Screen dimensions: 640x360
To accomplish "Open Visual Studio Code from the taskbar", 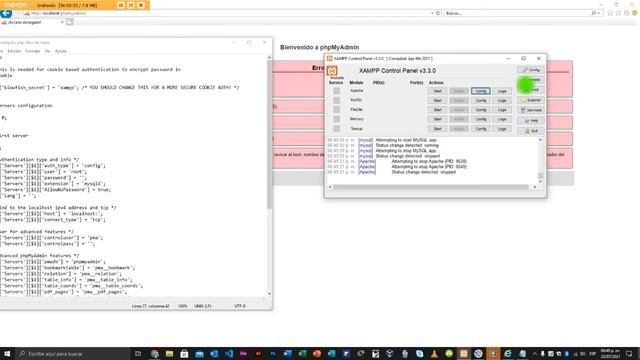I will [229, 353].
